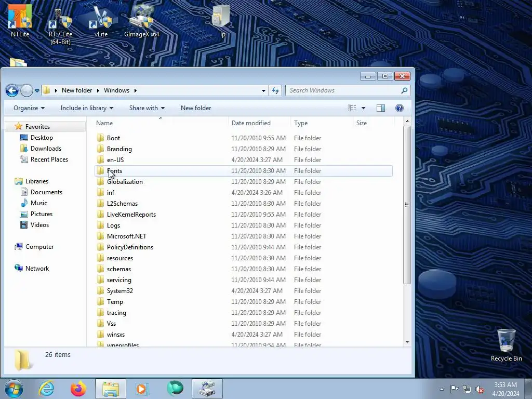532x399 pixels.
Task: Open Recycle Bin on desktop
Action: 506,345
